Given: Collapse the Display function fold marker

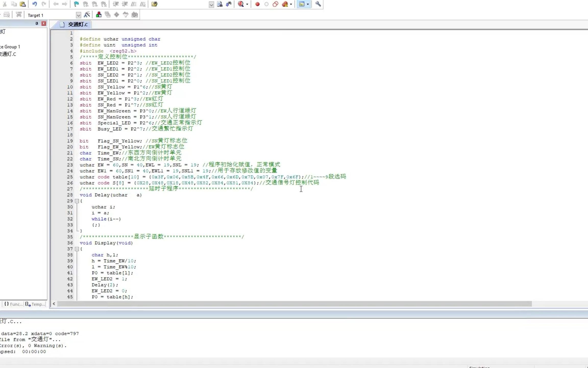Looking at the screenshot, I should tap(77, 249).
